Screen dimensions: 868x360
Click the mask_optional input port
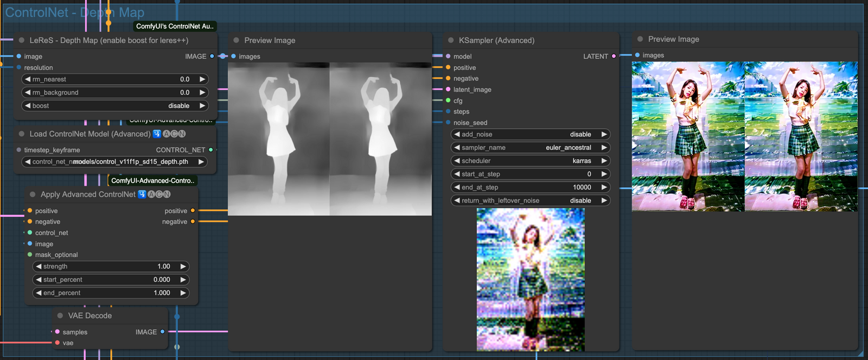(x=30, y=255)
